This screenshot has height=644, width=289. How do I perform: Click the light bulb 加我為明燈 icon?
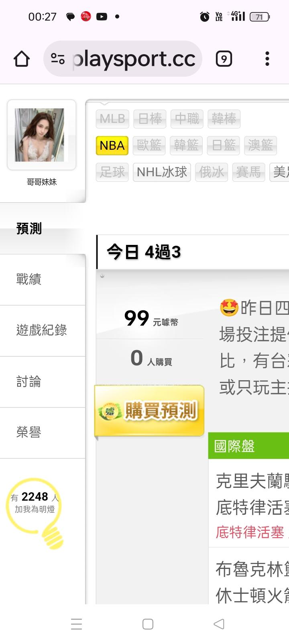point(35,512)
